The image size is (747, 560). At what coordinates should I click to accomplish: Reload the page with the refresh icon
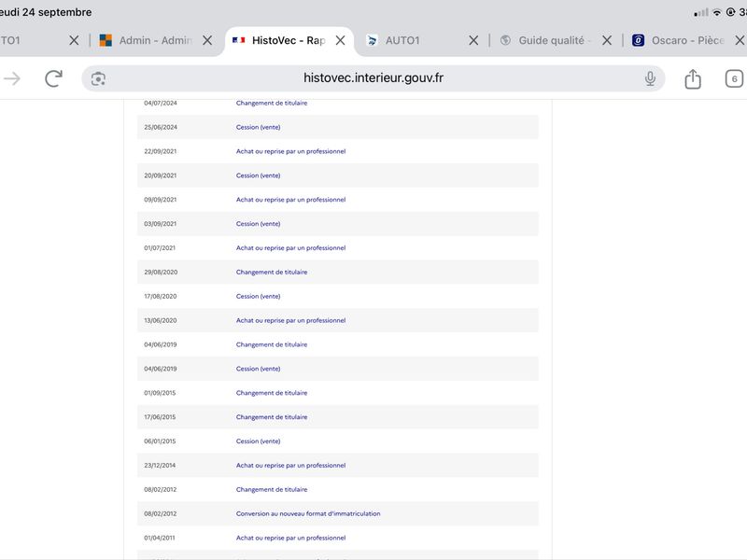[x=53, y=78]
